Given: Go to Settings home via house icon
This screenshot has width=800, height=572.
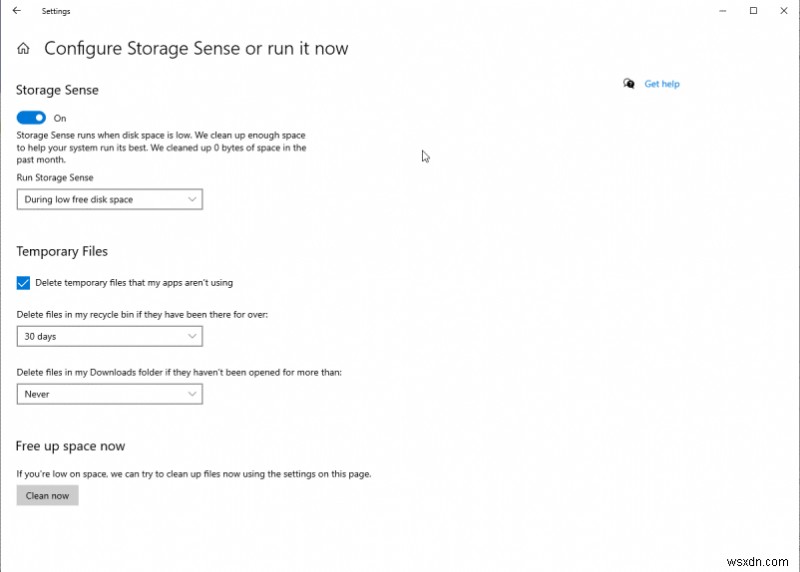Looking at the screenshot, I should 23,48.
